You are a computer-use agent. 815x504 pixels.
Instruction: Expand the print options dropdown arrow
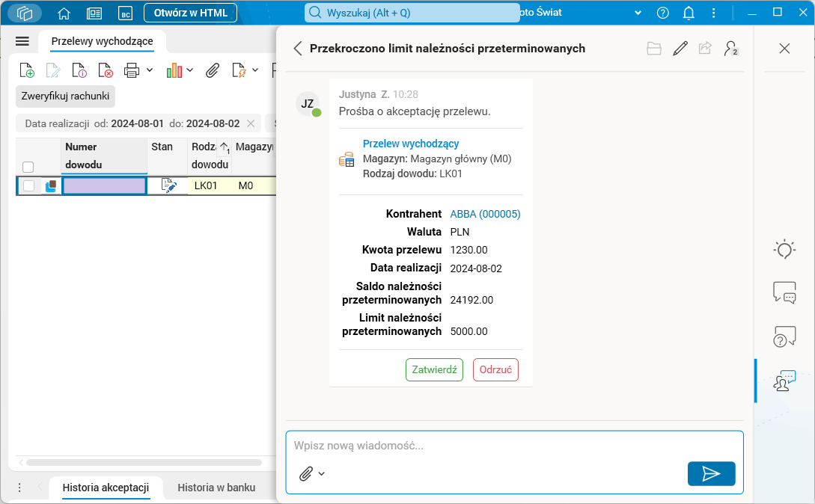(150, 70)
